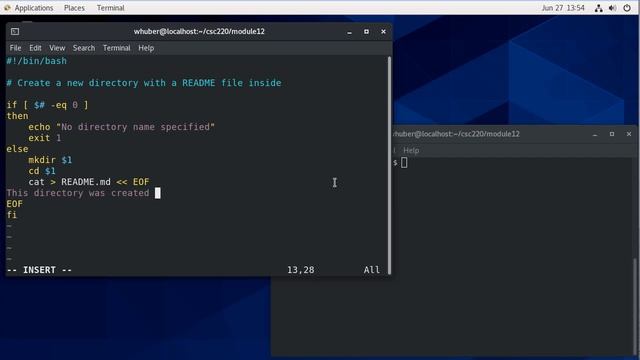Screen dimensions: 640x360
Task: Close the front terminal window
Action: click(383, 31)
